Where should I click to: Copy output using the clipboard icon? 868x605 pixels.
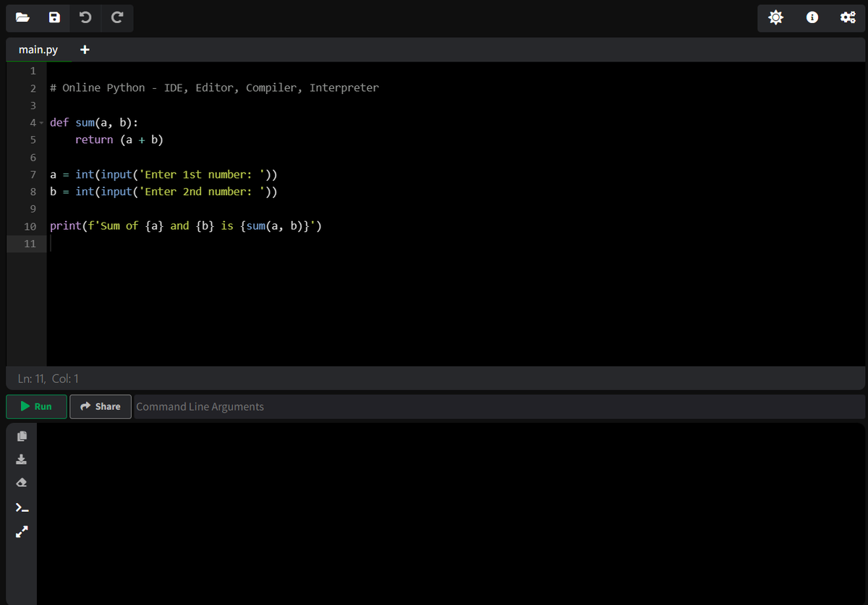point(22,436)
